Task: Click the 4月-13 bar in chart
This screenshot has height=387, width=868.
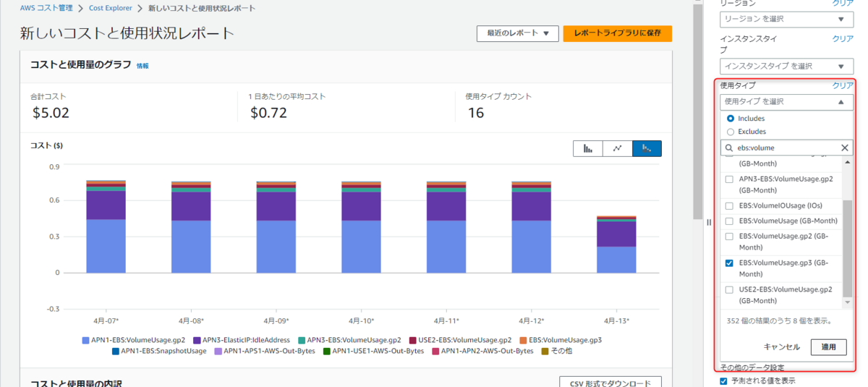Action: (617, 244)
